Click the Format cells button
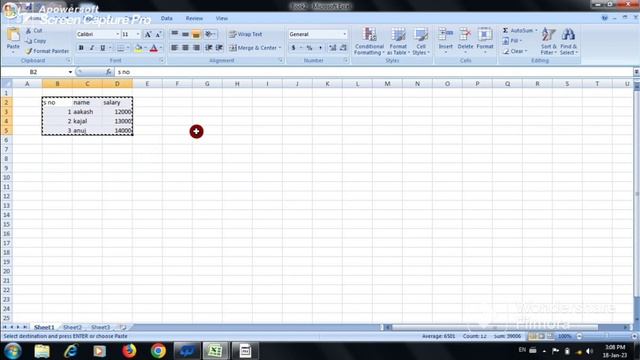The height and width of the screenshot is (360, 640). pyautogui.click(x=485, y=40)
